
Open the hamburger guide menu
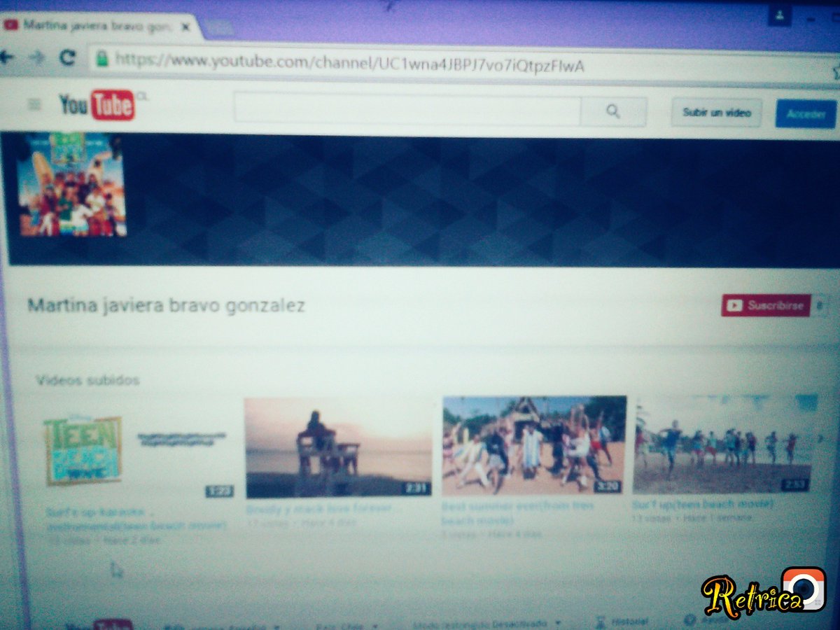point(34,105)
